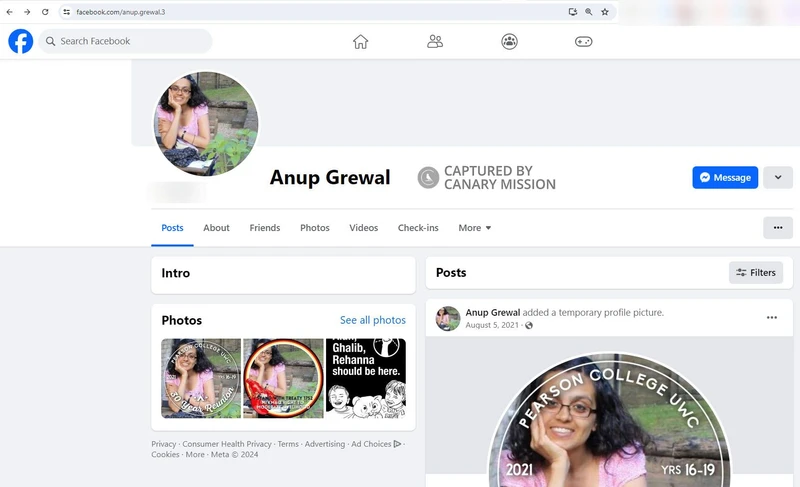The width and height of the screenshot is (800, 487).
Task: Open the Friends icon in top navigation
Action: point(435,41)
